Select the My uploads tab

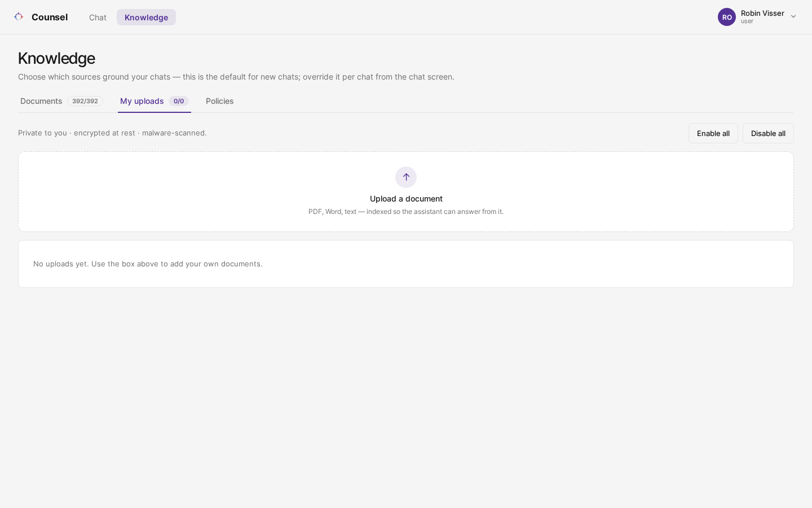click(x=154, y=101)
